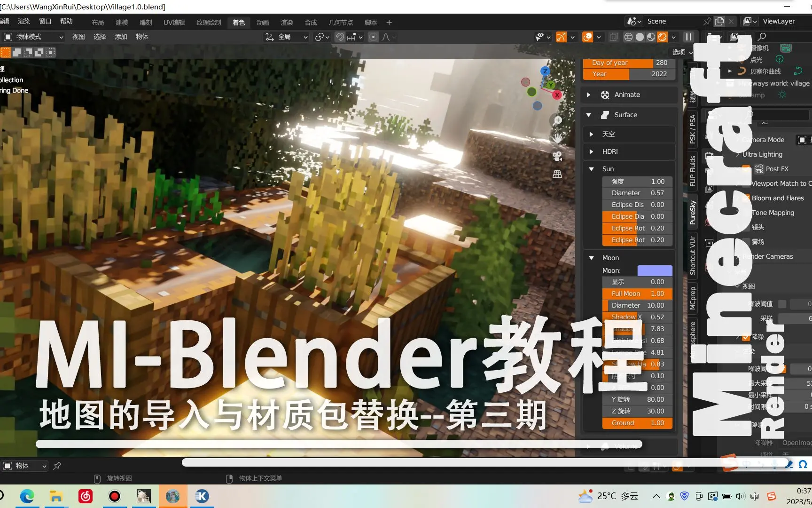
Task: Click the proportional falloff curve icon
Action: (386, 37)
